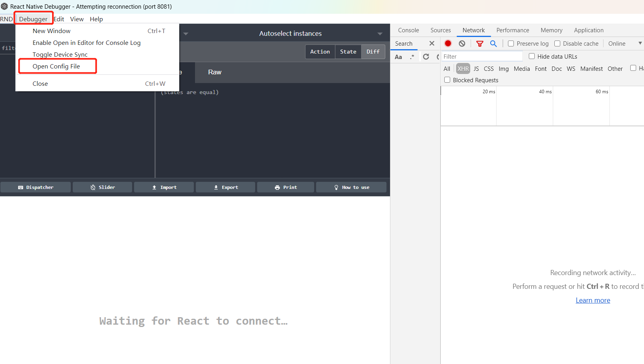Filter requests by Manifest
Image resolution: width=644 pixels, height=364 pixels.
click(x=591, y=68)
